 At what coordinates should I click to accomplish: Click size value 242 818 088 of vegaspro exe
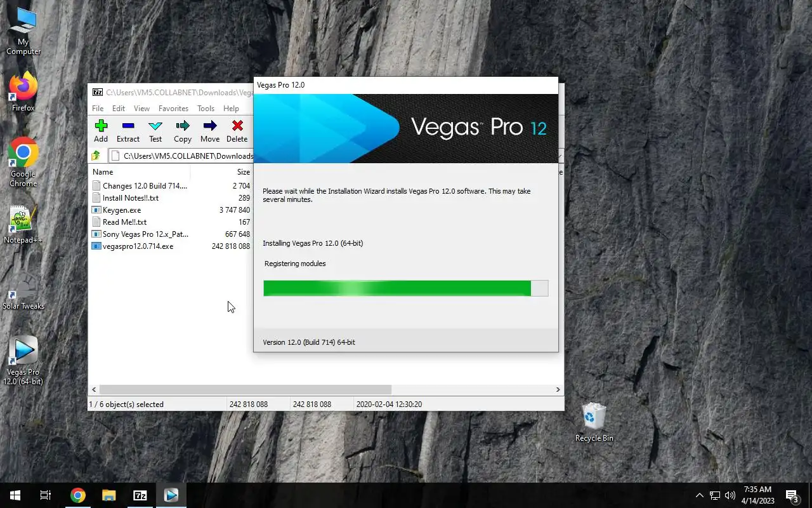[x=231, y=246]
